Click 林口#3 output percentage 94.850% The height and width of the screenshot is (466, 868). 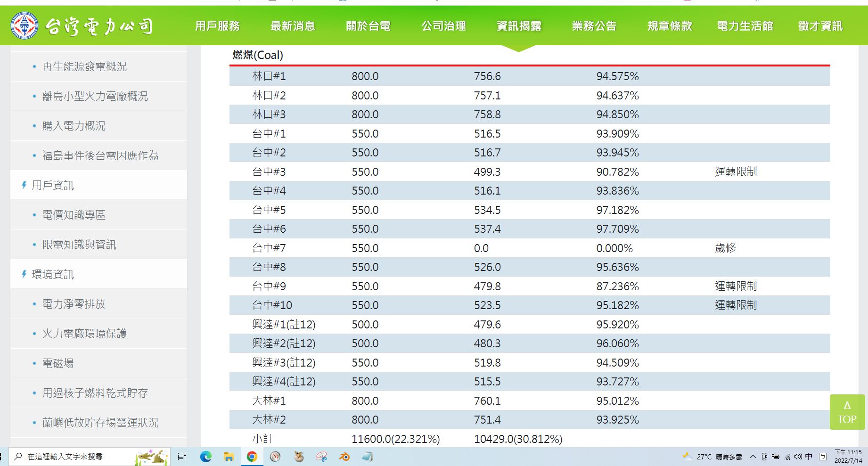tap(617, 114)
